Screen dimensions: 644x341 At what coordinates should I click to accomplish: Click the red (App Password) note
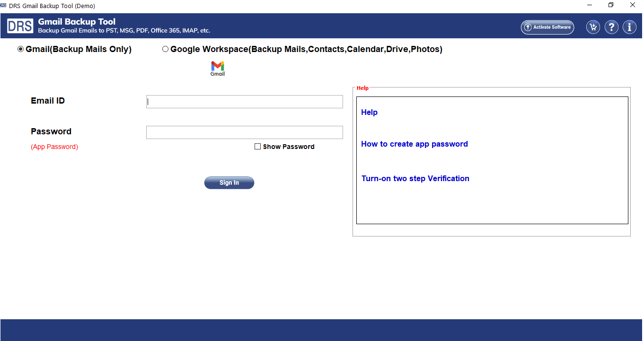tap(54, 147)
